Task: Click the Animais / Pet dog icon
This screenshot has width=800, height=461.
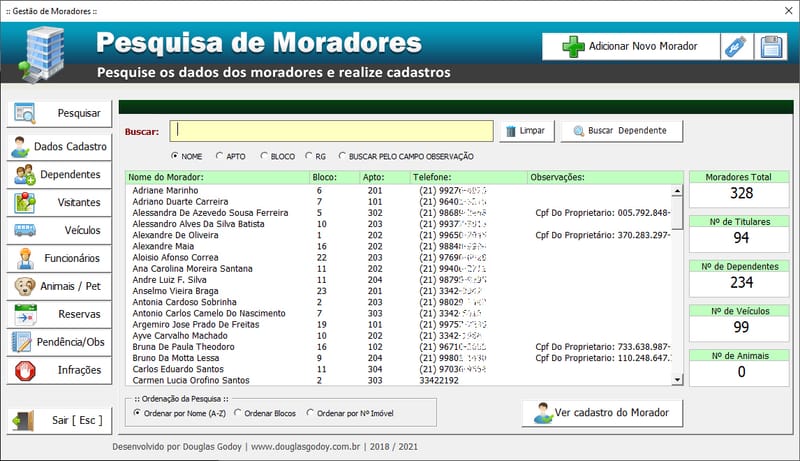Action: [24, 287]
